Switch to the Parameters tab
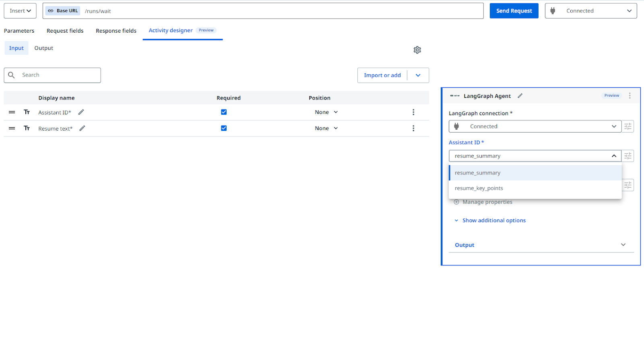 (19, 31)
